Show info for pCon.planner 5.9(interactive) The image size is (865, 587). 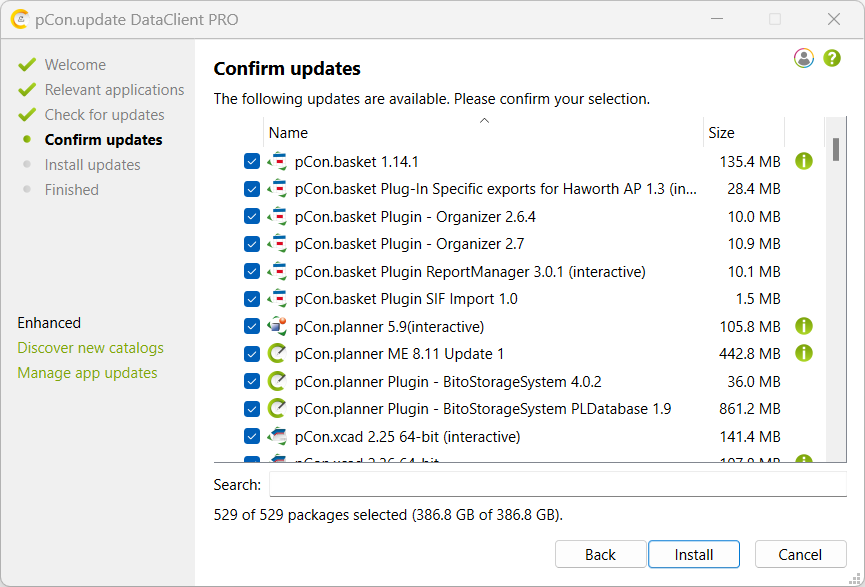[x=804, y=326]
